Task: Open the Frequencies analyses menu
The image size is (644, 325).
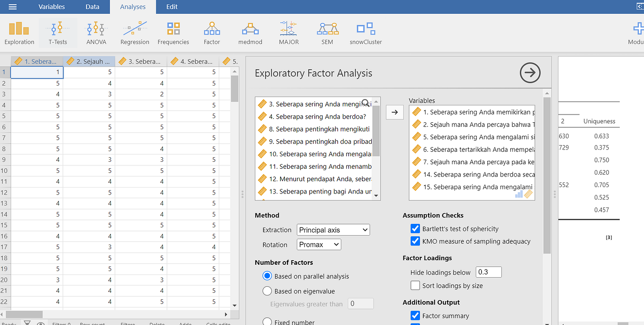Action: tap(173, 33)
